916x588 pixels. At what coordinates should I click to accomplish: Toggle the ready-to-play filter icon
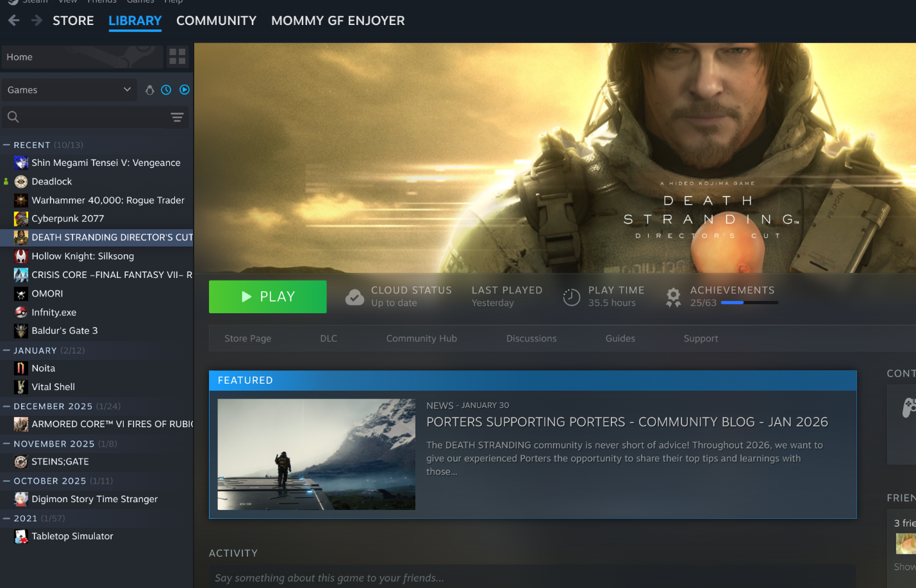(x=185, y=90)
